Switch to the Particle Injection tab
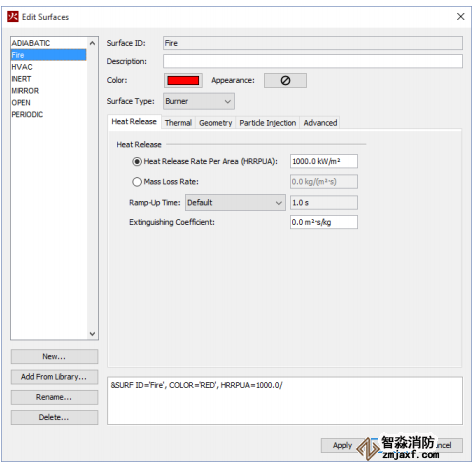472x470 pixels. coord(268,123)
